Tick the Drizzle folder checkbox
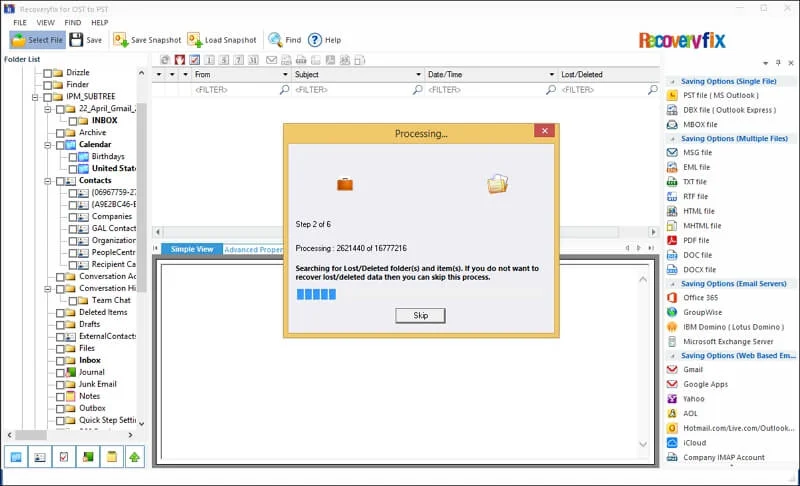Screen dimensions: 800x486 47,73
